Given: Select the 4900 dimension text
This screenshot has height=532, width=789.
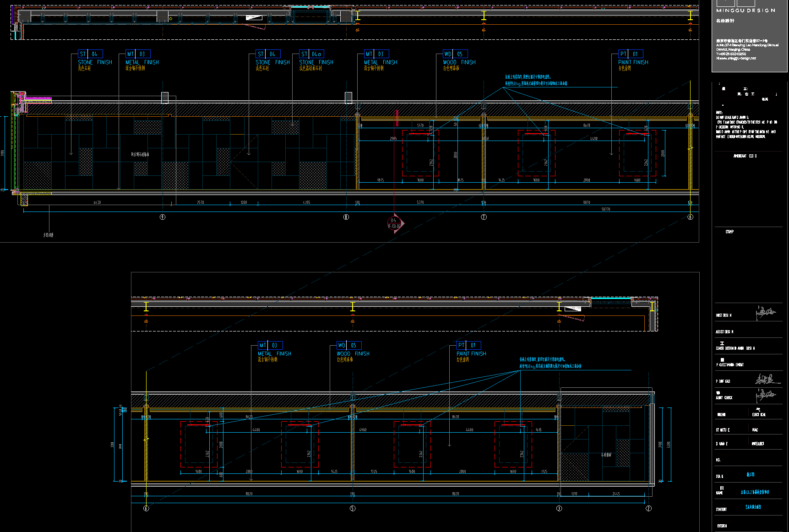Looking at the screenshot, I should pos(363,430).
